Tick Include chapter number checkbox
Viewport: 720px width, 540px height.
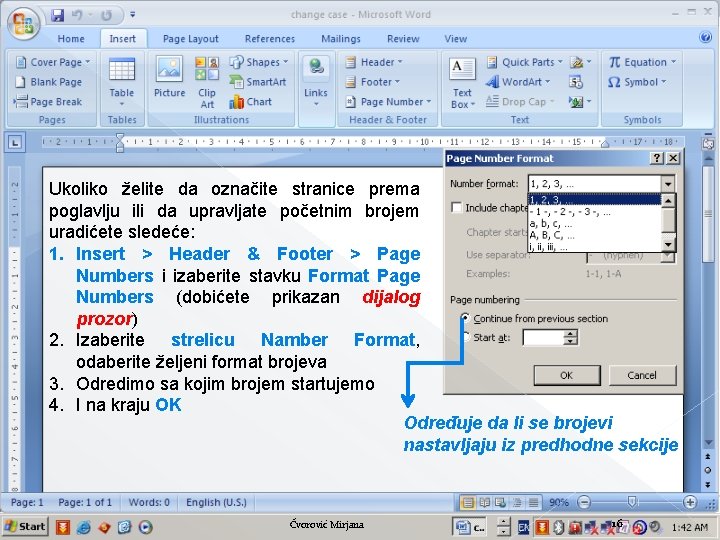coord(456,208)
